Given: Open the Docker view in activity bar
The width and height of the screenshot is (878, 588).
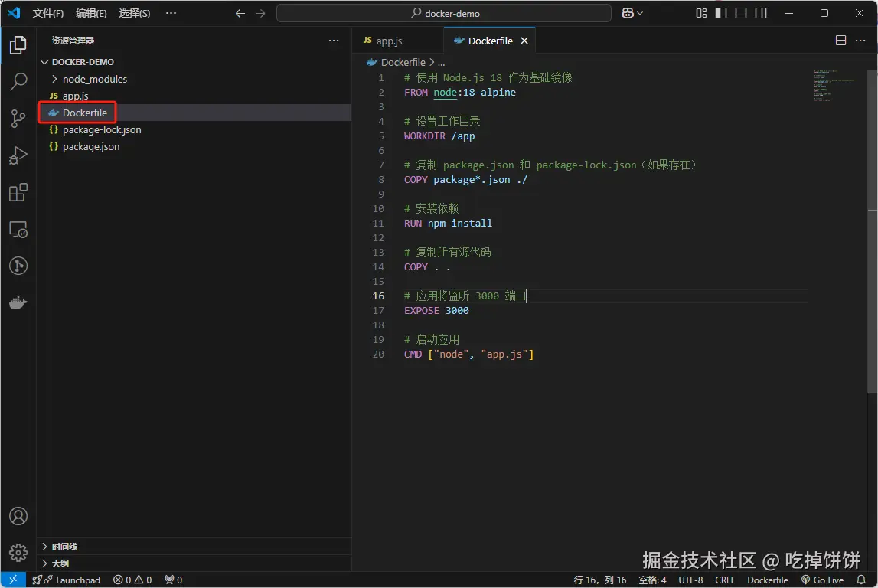Looking at the screenshot, I should point(18,303).
